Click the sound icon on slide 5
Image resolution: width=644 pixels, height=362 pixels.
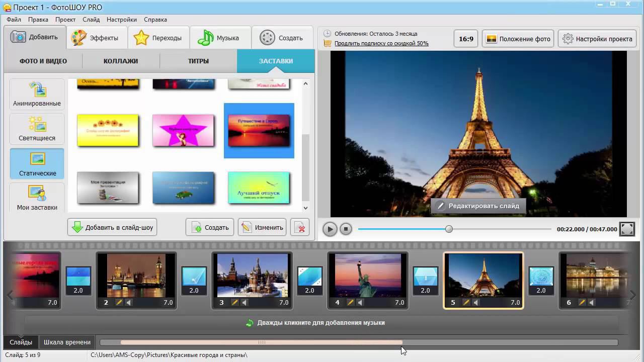coord(476,303)
